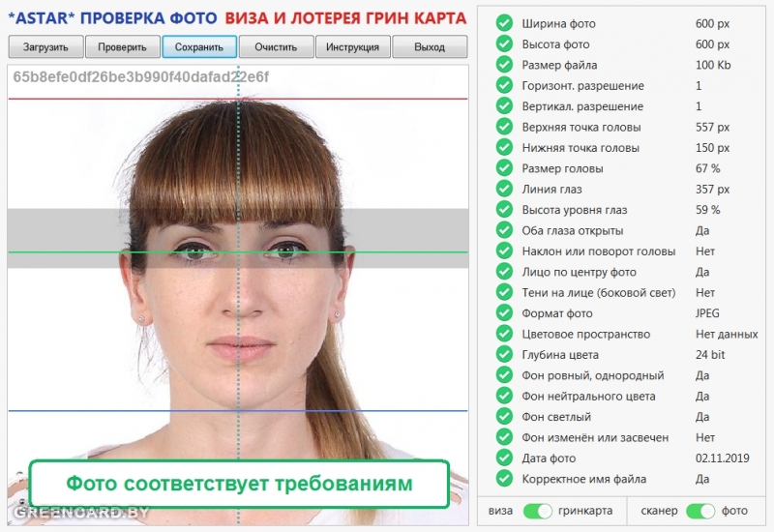Click the *ASTAR* ПРОВЕРКА ФОТО title
This screenshot has height=532, width=774.
pos(112,18)
